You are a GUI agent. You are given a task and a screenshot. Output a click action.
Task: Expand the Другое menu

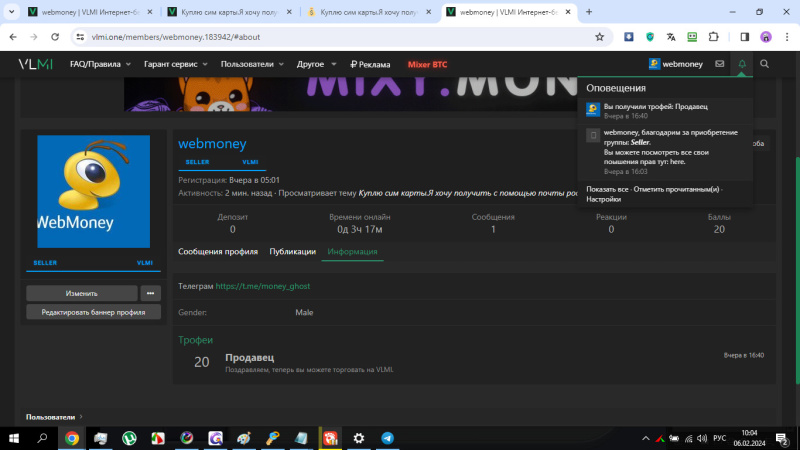click(316, 64)
